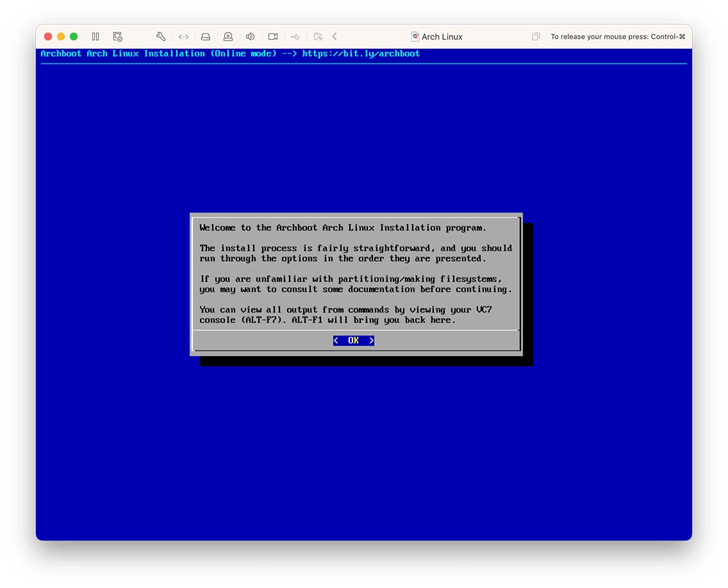
Task: Click the USB devices icon
Action: click(x=295, y=37)
